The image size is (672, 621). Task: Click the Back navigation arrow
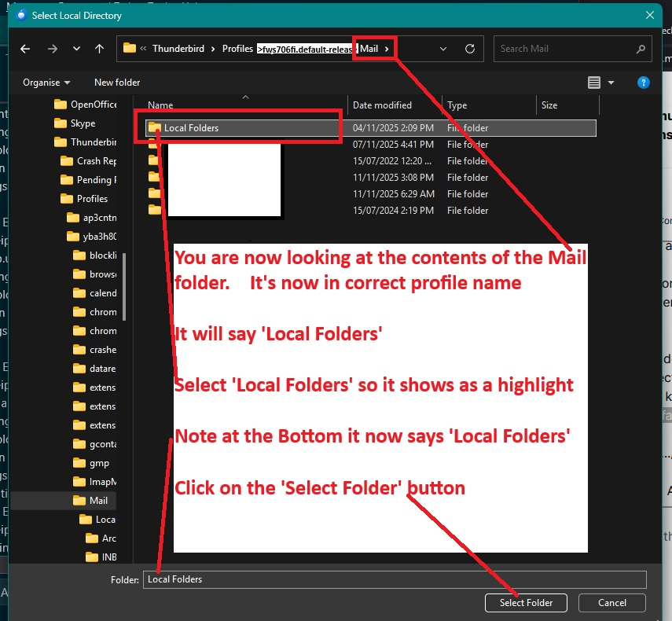25,49
